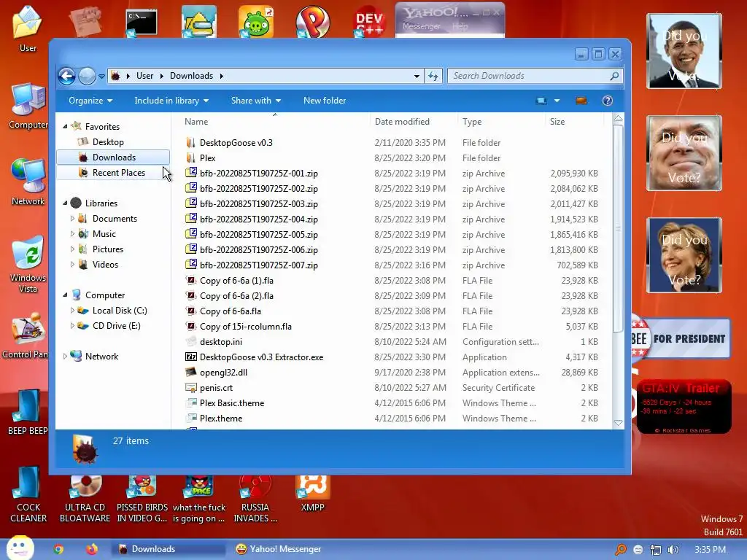
Task: Select bfb-20220825T190725Z-004.zip
Action: pyautogui.click(x=259, y=219)
